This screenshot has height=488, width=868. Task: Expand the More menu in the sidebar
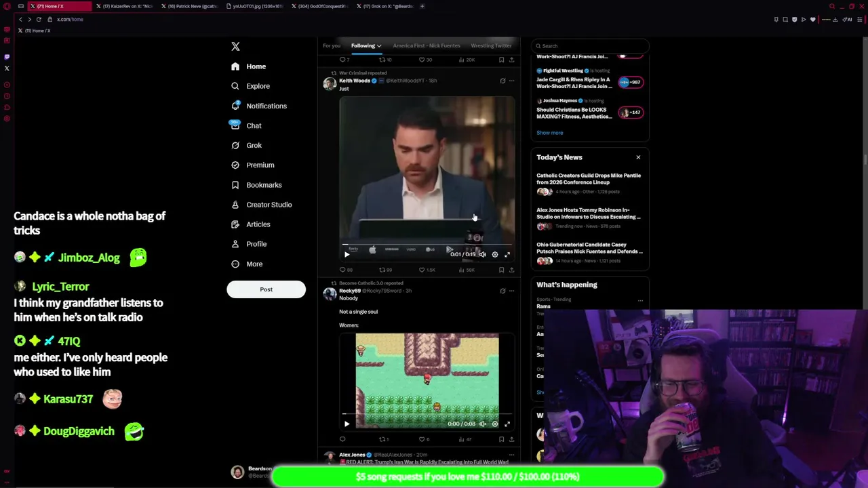(246, 264)
